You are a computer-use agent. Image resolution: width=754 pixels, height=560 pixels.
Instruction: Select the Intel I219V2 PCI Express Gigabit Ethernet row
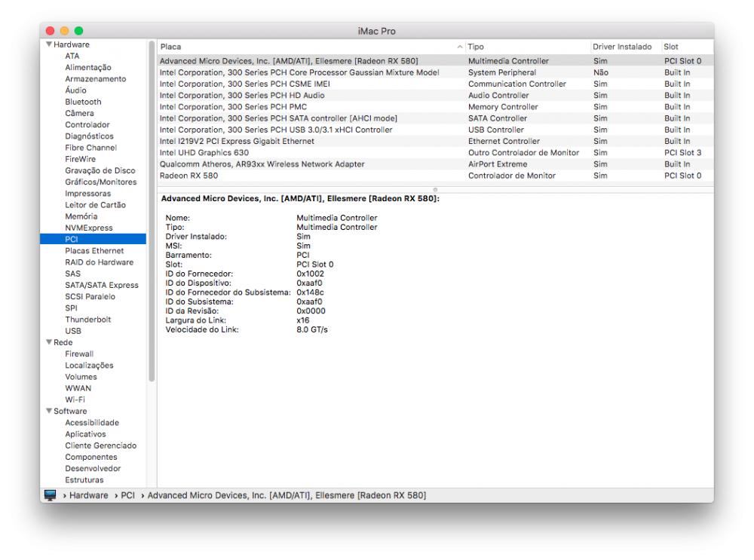435,142
